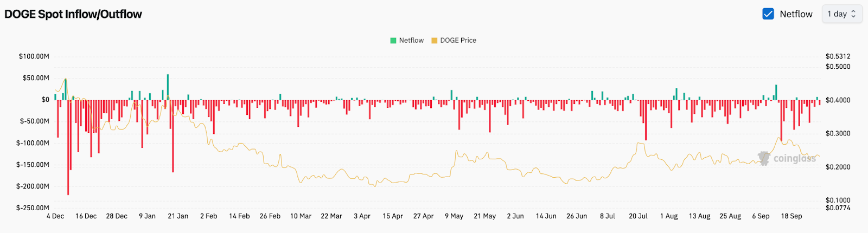
Task: Click the 16 Dec date label
Action: [86, 216]
